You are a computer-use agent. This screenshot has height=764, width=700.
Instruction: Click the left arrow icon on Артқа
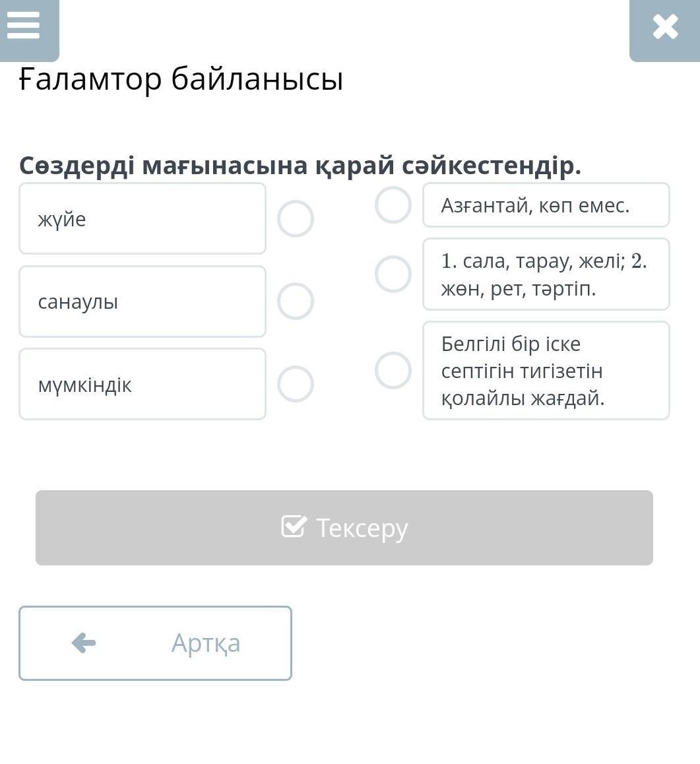coord(84,643)
